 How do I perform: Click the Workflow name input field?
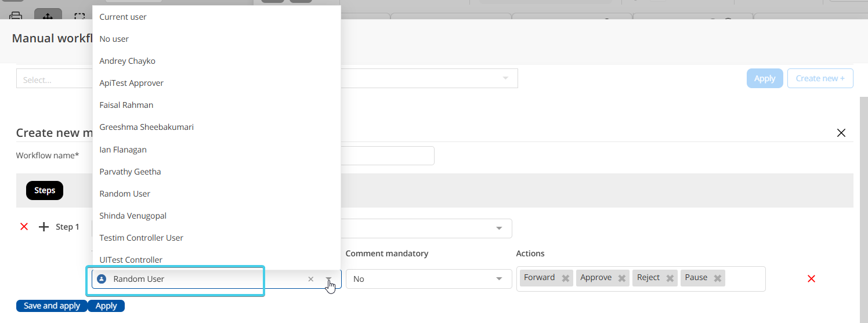pos(387,155)
